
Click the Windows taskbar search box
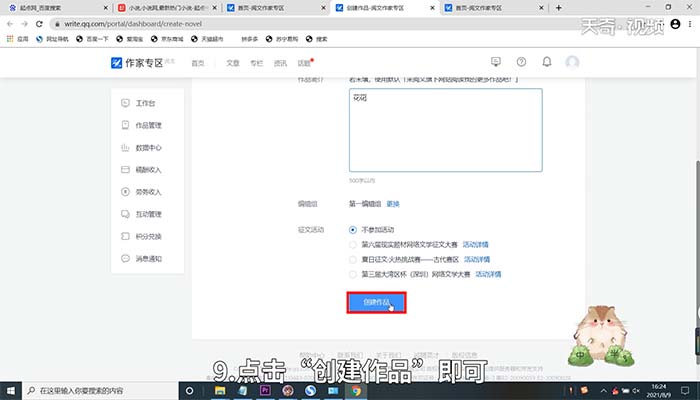[100, 391]
